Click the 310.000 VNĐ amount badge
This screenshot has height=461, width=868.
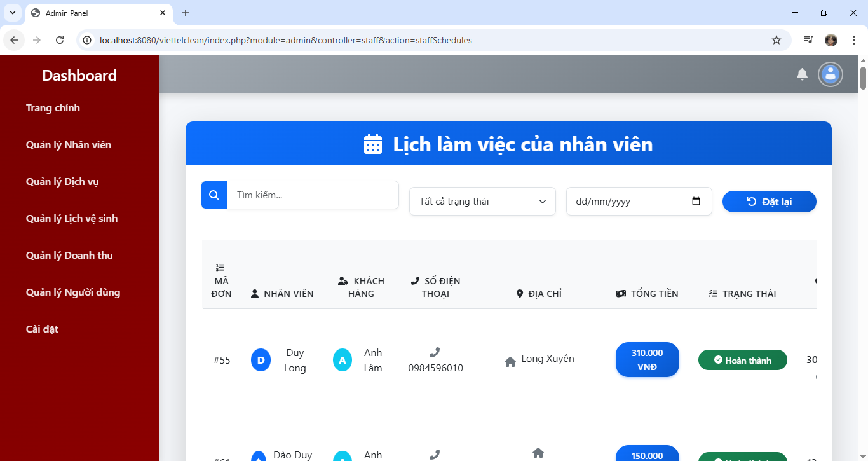coord(647,360)
